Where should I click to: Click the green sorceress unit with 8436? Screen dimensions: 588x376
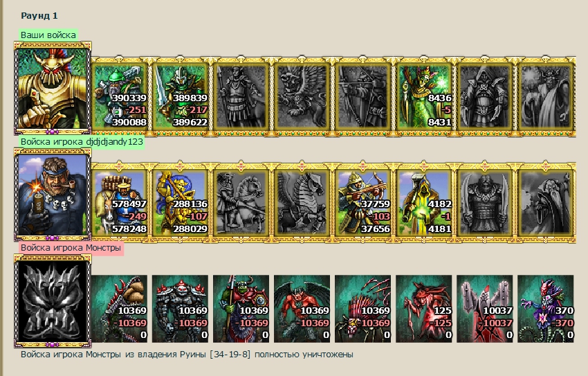point(424,96)
